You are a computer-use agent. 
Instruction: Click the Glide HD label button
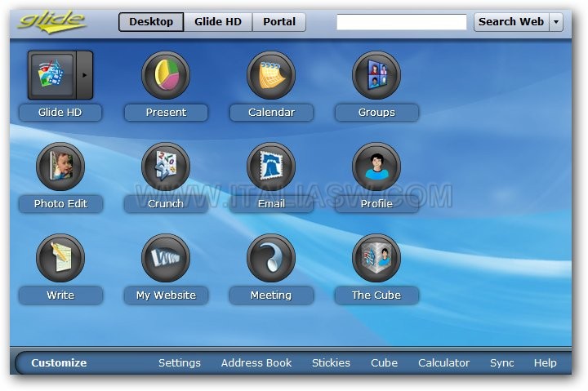pos(60,113)
